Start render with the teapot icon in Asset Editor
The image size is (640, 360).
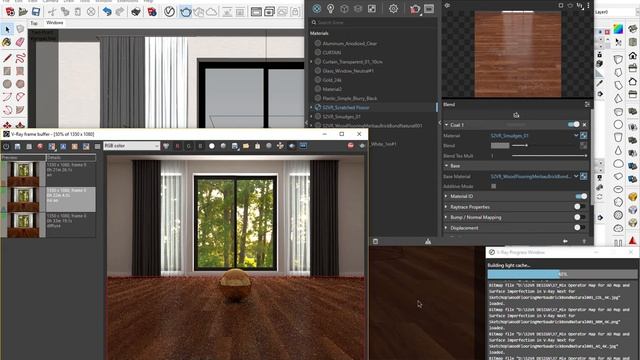click(x=415, y=9)
